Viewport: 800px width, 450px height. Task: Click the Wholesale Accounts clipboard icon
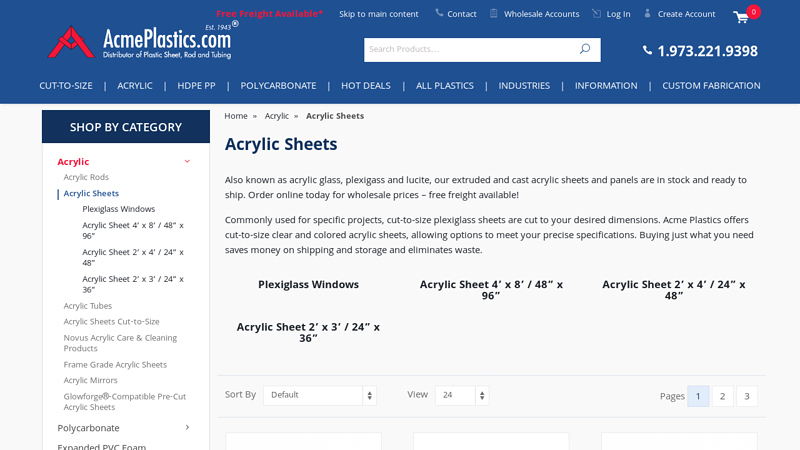pos(493,13)
